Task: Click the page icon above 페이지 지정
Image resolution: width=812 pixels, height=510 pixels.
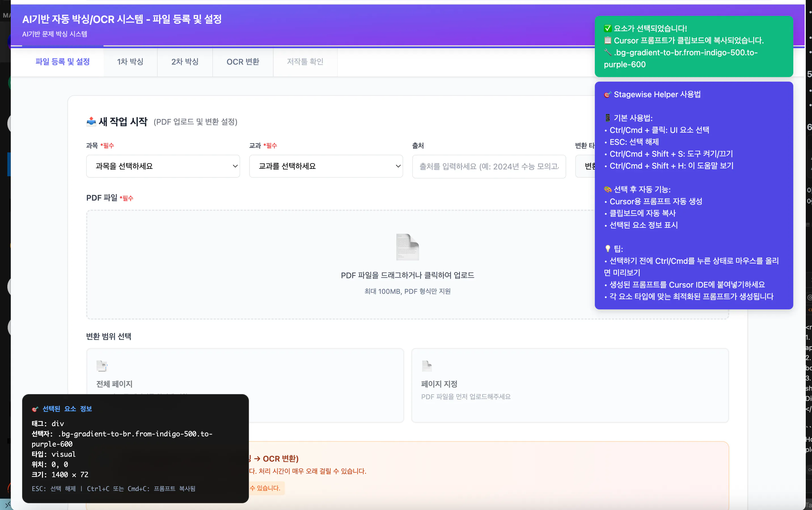Action: [427, 366]
